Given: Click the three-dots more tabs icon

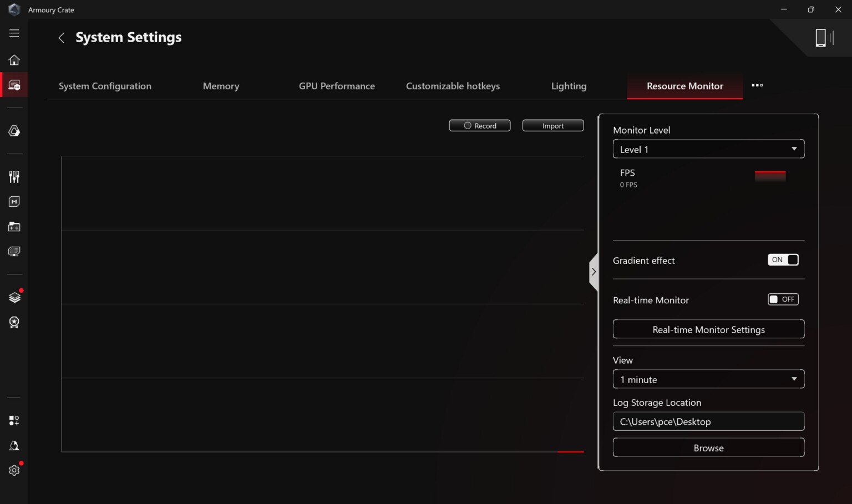Looking at the screenshot, I should tap(757, 85).
